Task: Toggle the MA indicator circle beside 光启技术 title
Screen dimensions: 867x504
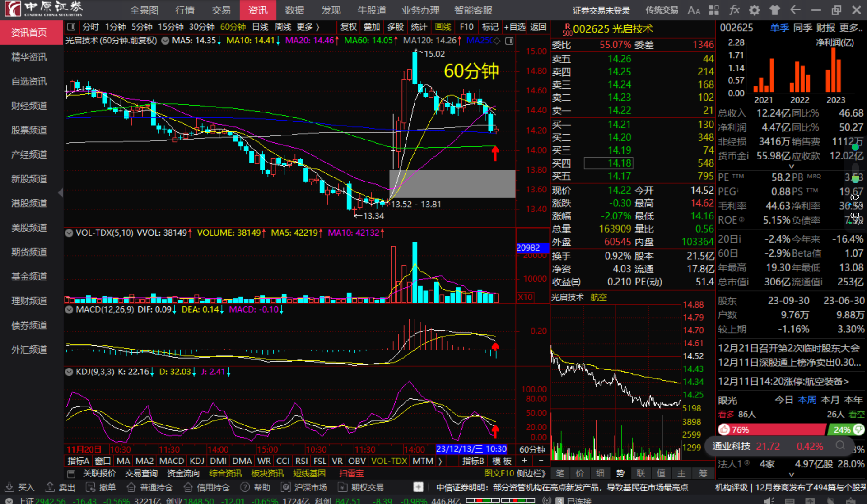Action: click(x=165, y=41)
